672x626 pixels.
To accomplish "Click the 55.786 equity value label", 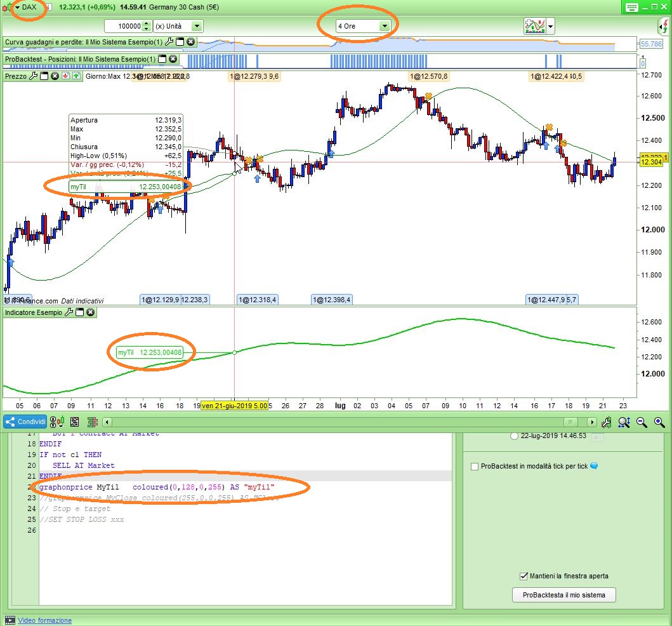I will click(650, 44).
